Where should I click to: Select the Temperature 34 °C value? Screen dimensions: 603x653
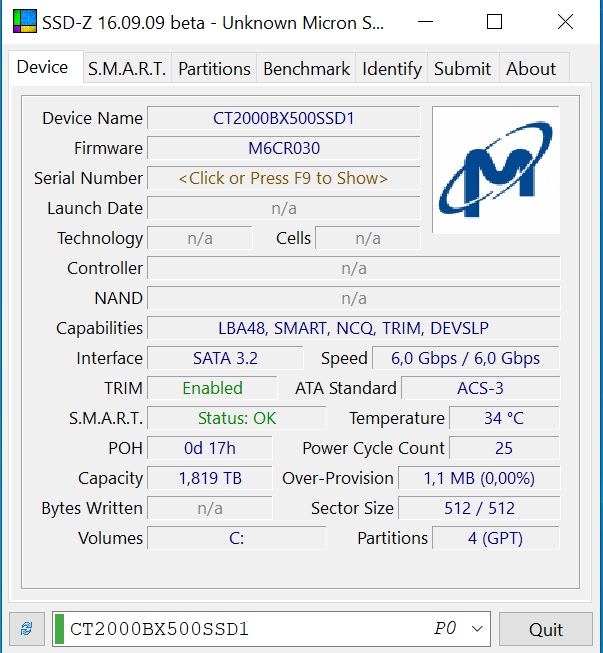coord(504,418)
